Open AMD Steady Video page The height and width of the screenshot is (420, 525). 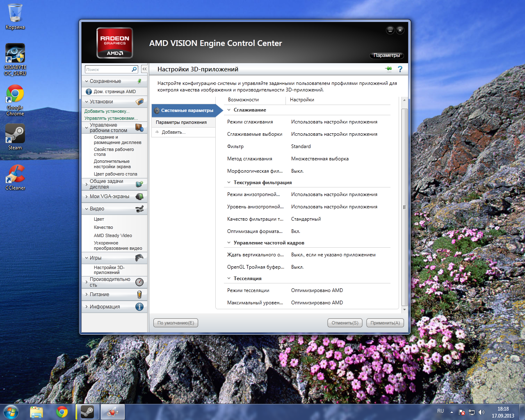(113, 235)
